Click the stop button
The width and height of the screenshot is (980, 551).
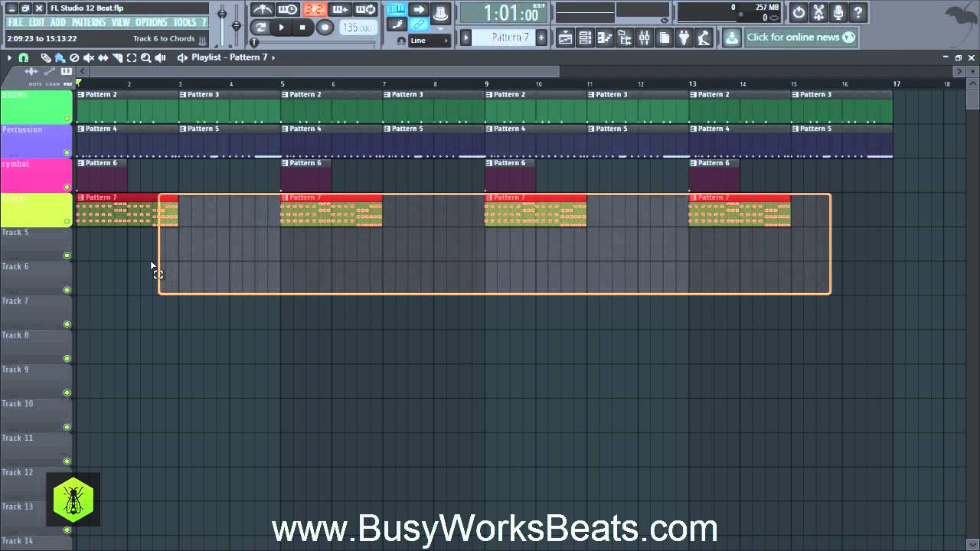click(302, 27)
